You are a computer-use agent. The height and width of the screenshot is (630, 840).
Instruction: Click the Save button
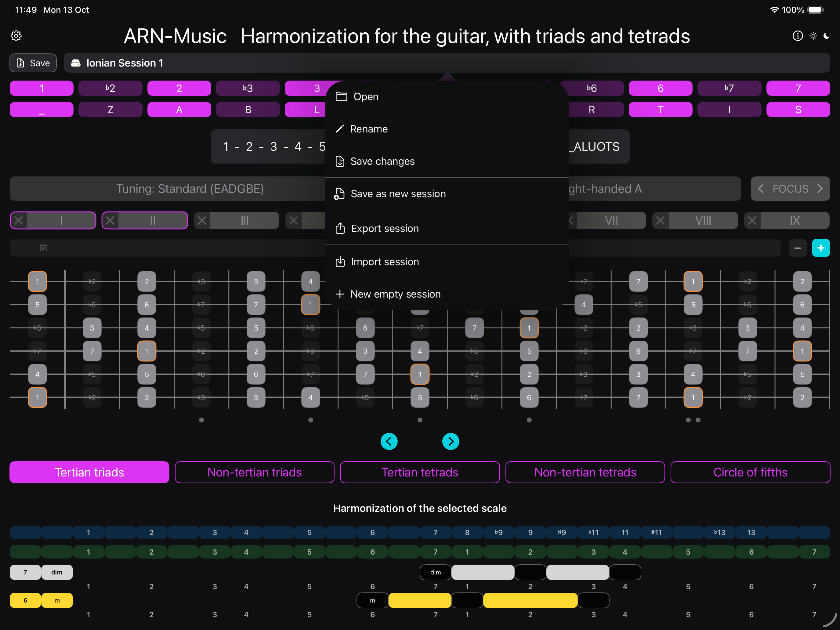click(x=33, y=63)
